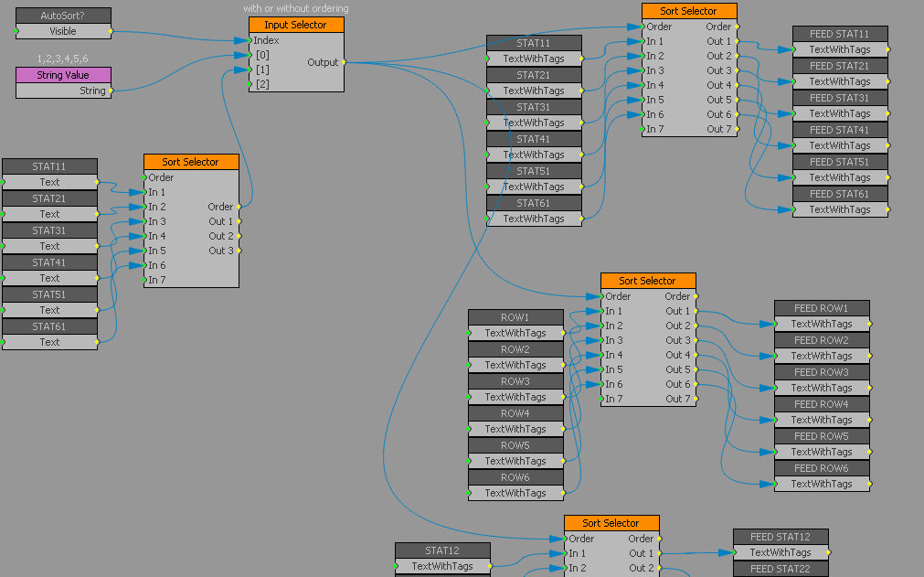This screenshot has width=924, height=577.
Task: Select the purple String Value node header
Action: (x=63, y=75)
